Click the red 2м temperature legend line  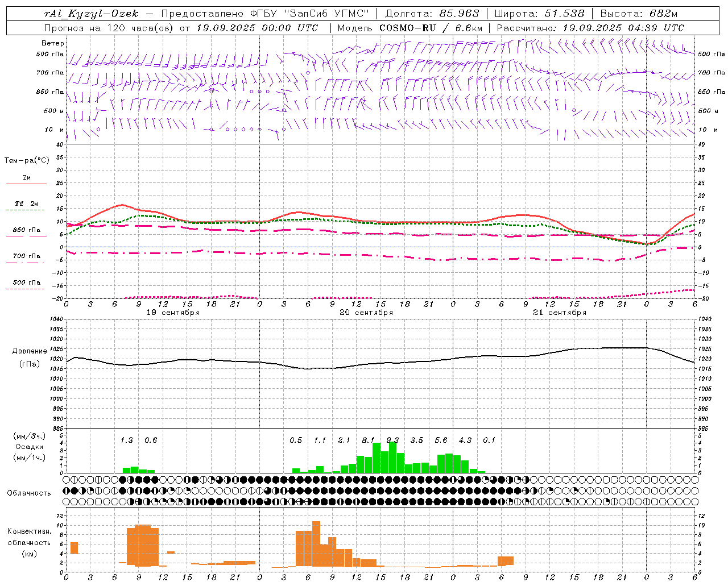tap(26, 184)
